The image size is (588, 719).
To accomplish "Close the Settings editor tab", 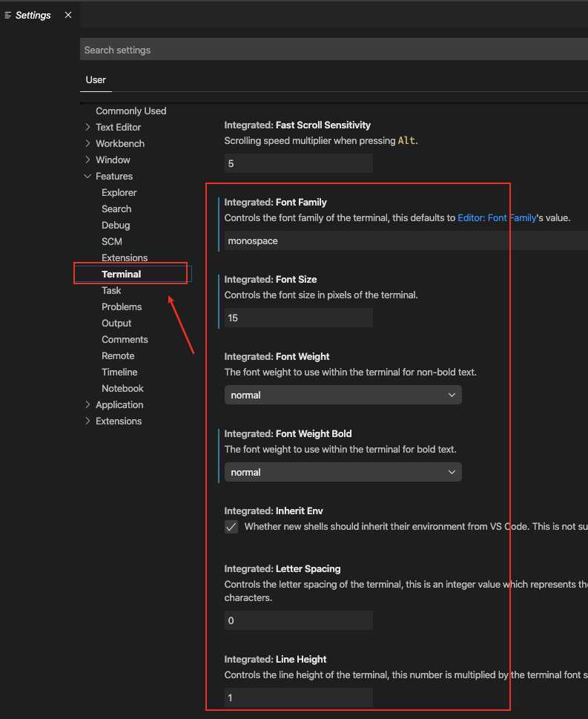I will click(68, 15).
